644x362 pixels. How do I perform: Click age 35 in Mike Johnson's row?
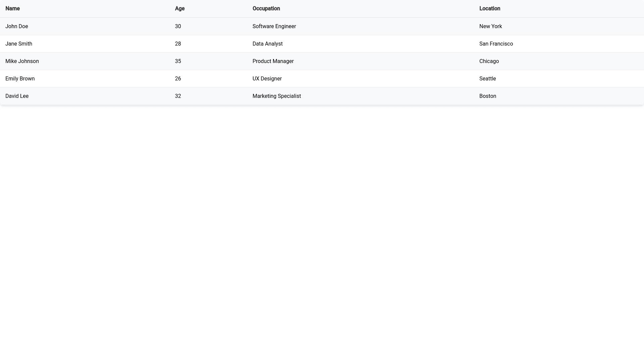(178, 61)
